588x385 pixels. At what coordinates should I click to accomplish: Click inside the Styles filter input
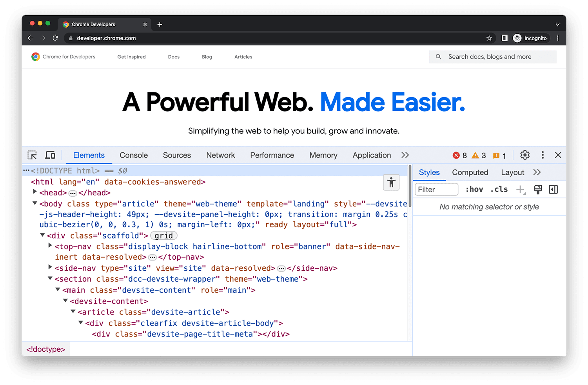click(x=436, y=189)
